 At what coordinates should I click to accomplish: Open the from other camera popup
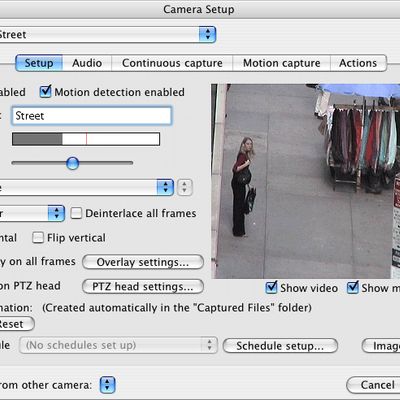tap(107, 385)
